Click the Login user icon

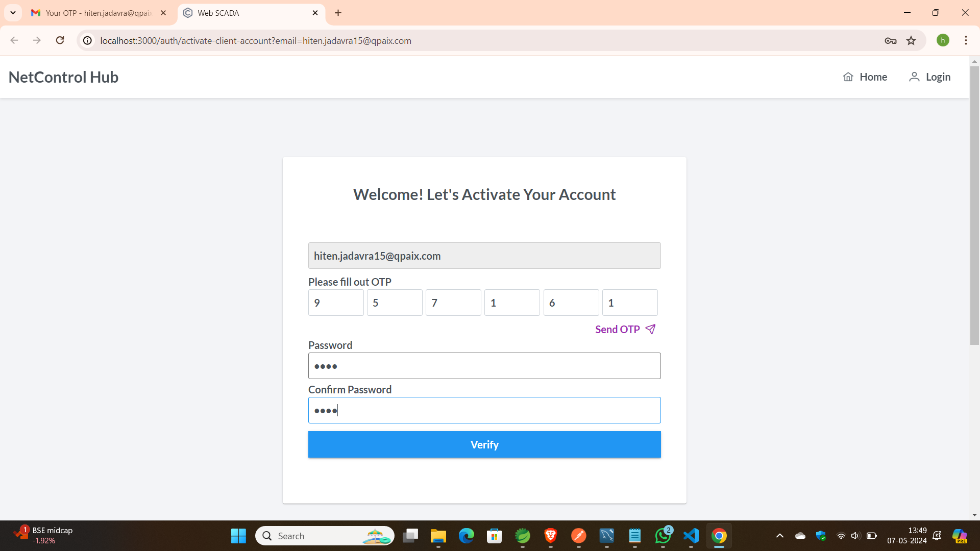click(914, 77)
